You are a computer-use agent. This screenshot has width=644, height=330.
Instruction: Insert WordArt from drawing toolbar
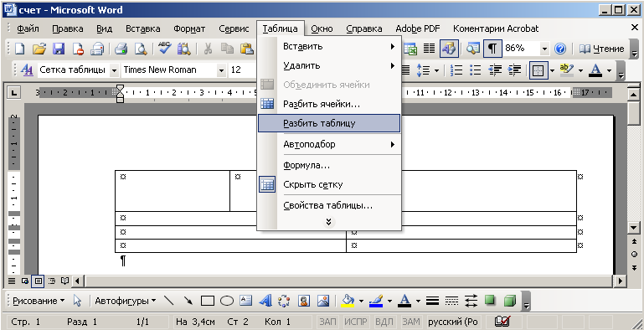coord(265,301)
